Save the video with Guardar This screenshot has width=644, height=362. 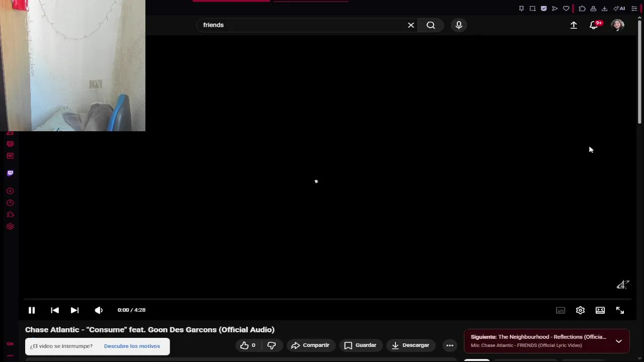tap(360, 345)
